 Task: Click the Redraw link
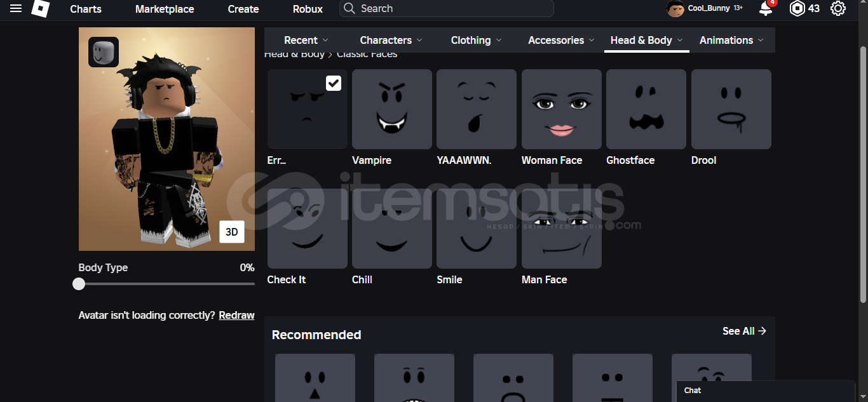(236, 315)
